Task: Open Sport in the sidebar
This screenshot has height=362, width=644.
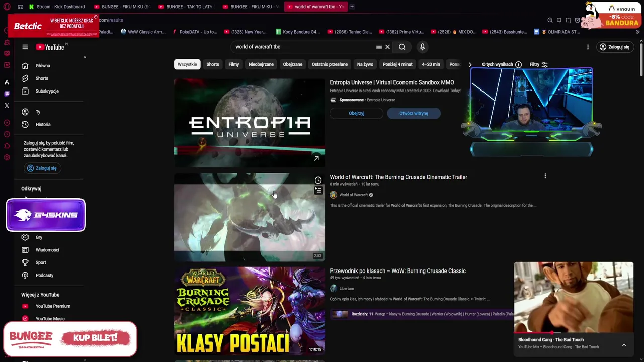Action: (41, 262)
